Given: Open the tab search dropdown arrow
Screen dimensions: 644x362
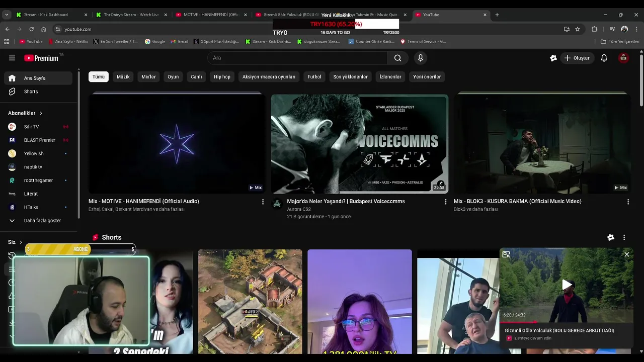Looking at the screenshot, I should 7,15.
